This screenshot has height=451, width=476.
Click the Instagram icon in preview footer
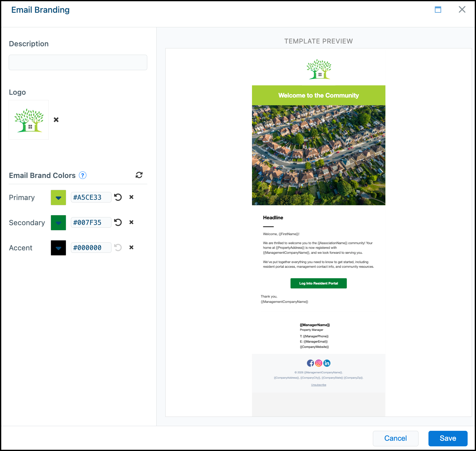(x=319, y=363)
